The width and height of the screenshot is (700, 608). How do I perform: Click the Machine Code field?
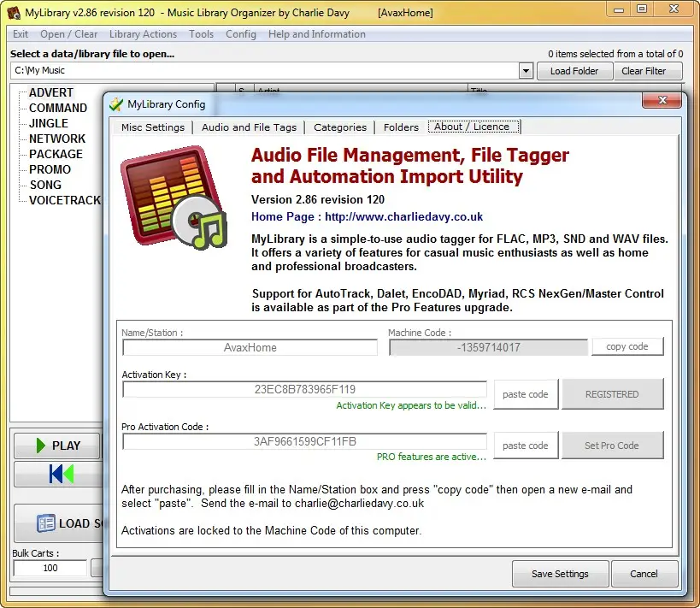488,347
